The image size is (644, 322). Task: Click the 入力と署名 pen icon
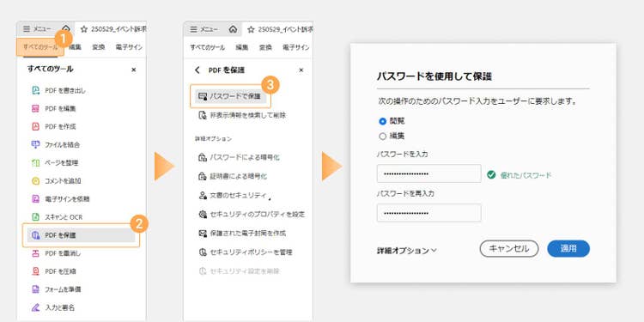click(36, 307)
